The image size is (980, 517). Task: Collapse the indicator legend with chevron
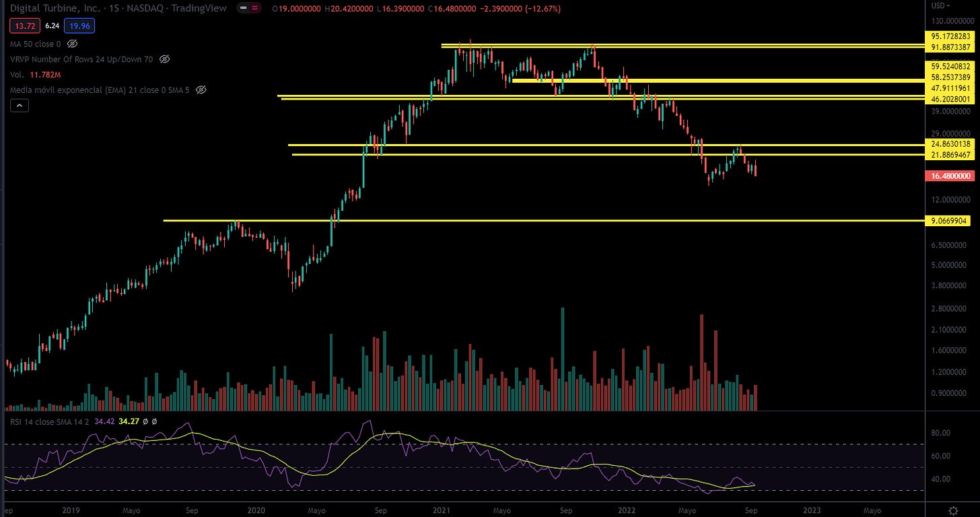pos(19,105)
